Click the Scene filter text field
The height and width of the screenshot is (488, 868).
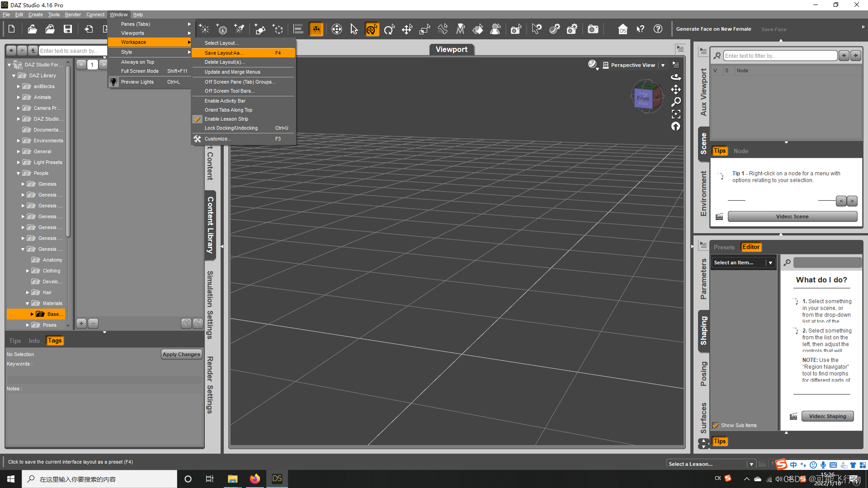[x=780, y=56]
